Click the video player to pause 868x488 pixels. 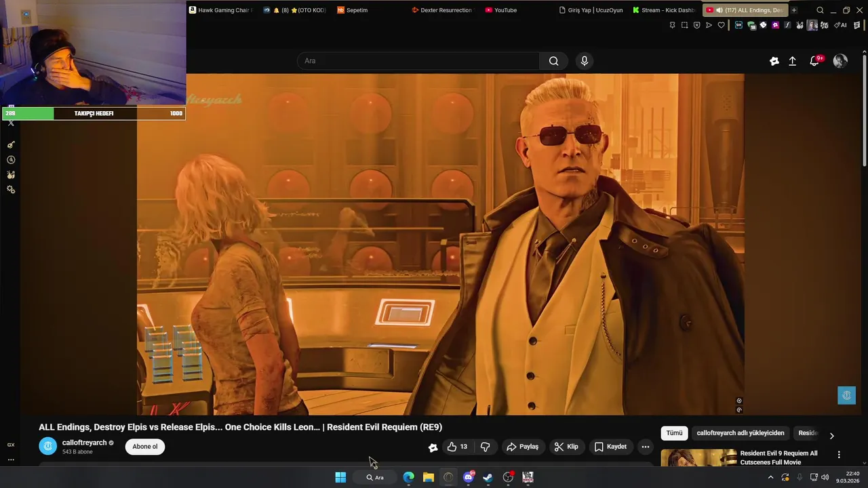click(441, 244)
